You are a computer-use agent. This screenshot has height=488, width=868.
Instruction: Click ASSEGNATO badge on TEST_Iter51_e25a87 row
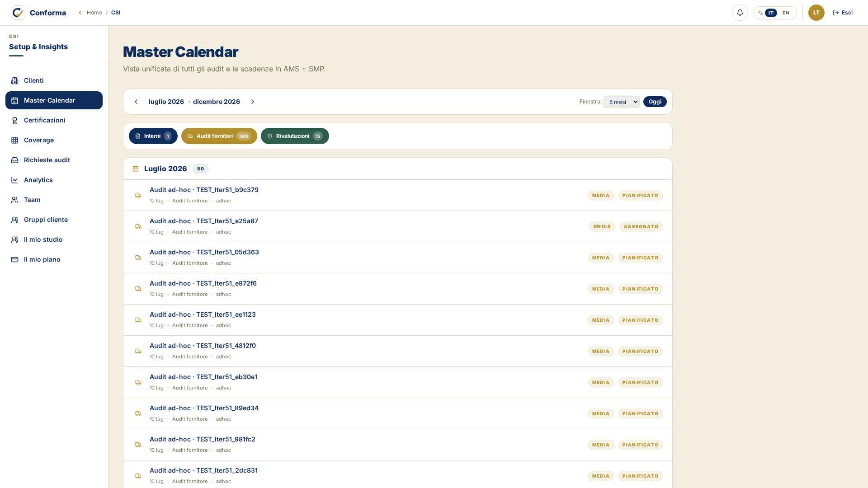(x=641, y=226)
